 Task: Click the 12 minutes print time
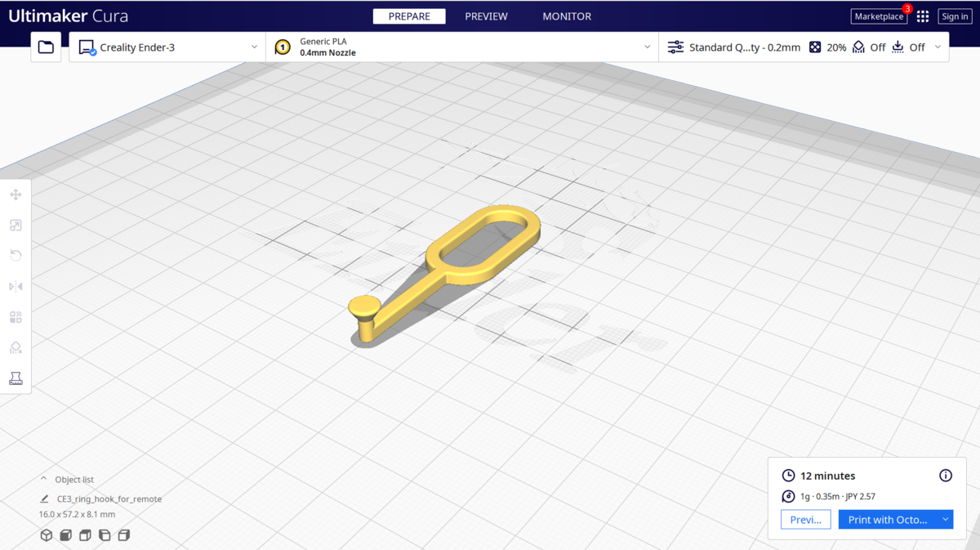[828, 476]
